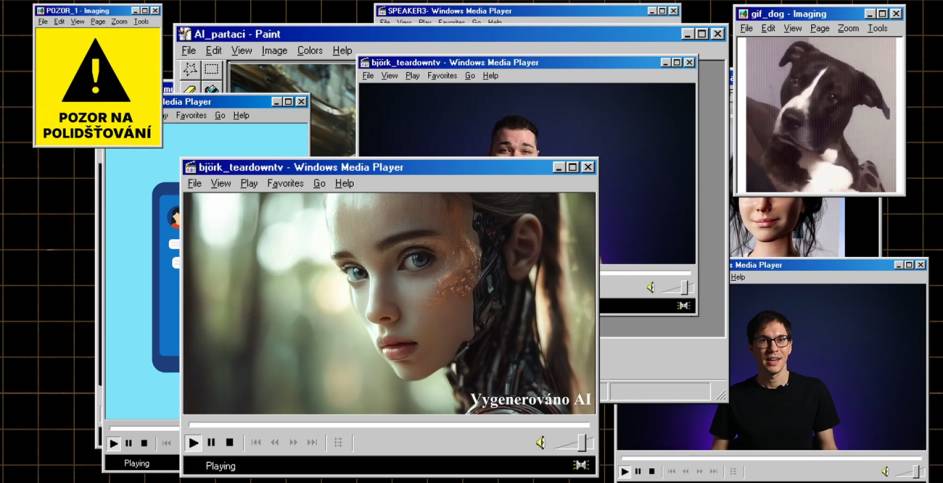This screenshot has height=483, width=943.
Task: Open Go menu in rear björk_teardowntv player
Action: 470,76
